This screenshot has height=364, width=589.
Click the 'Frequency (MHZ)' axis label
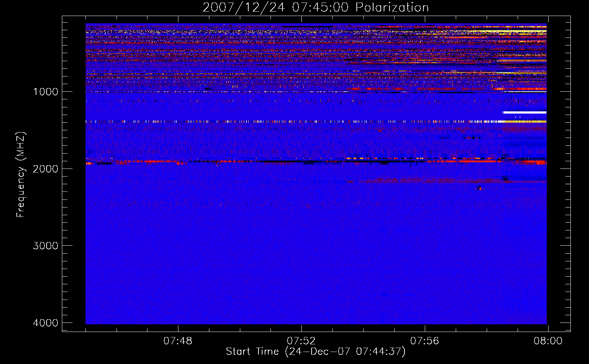pos(21,175)
